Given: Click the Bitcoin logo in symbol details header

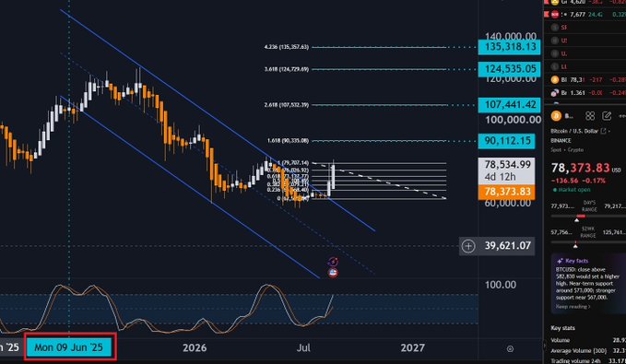Looking at the screenshot, I should 556,116.
